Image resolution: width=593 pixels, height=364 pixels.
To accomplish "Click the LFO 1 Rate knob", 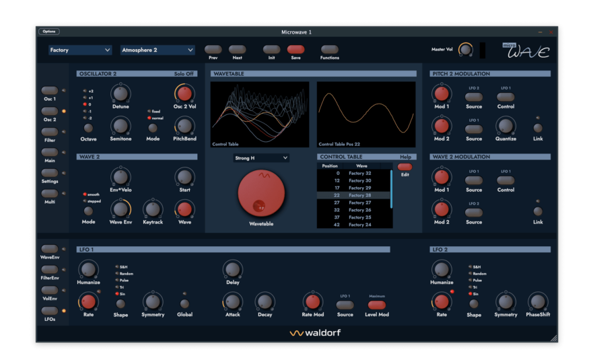I will [88, 301].
